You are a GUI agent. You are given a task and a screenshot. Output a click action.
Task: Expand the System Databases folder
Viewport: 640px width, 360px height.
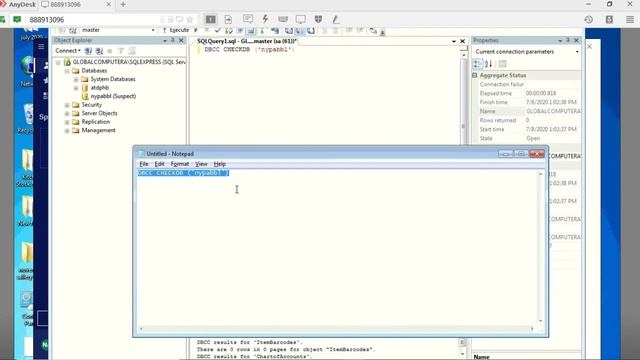[76, 79]
